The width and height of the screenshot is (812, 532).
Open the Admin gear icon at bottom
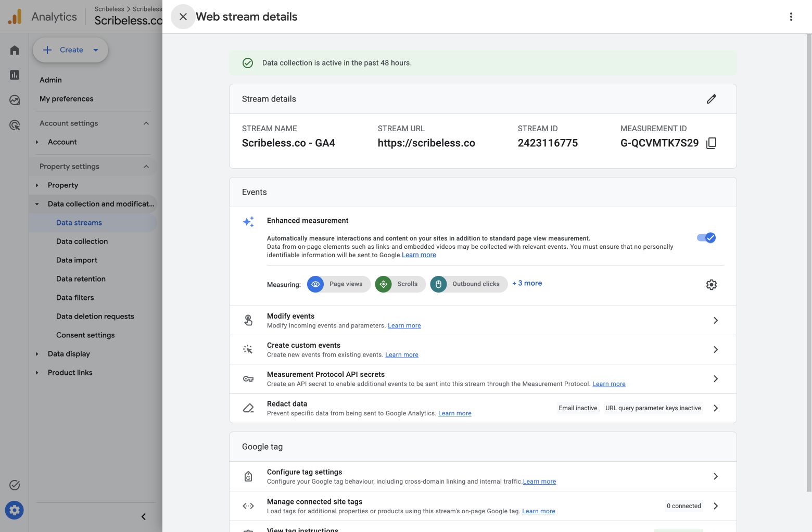tap(15, 510)
